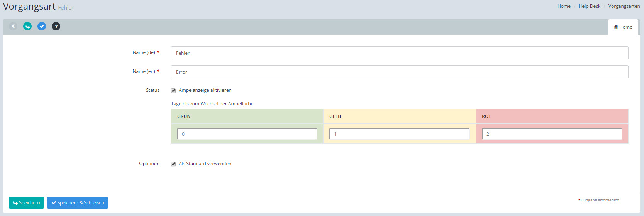Viewport: 644px width, 216px height.
Task: Focus the Name (de) field containing Fehler
Action: 399,53
